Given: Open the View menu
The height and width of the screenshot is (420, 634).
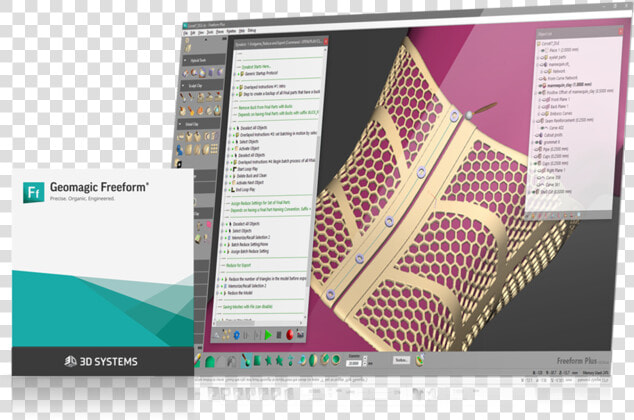Looking at the screenshot, I should [x=201, y=33].
